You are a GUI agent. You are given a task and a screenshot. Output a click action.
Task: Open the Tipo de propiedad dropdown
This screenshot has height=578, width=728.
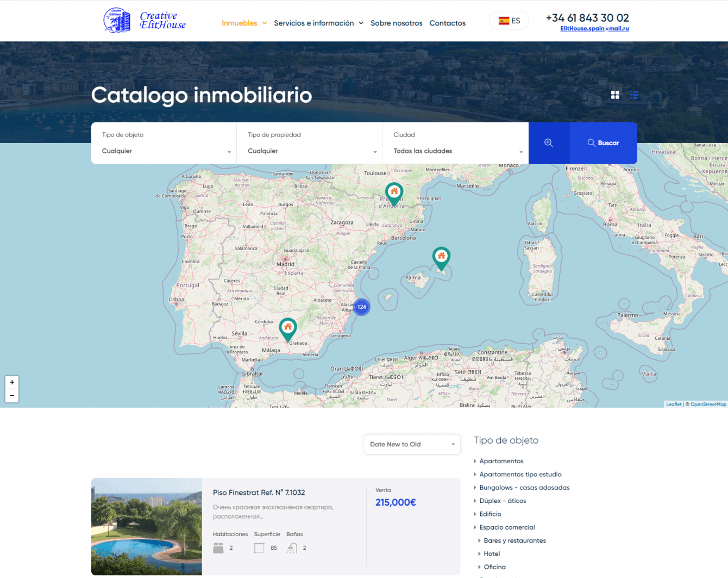point(310,143)
